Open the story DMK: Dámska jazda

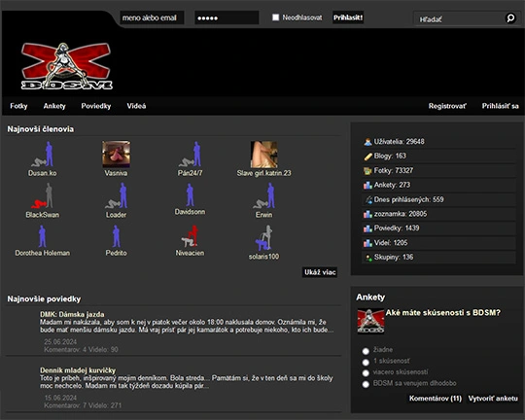pos(72,314)
